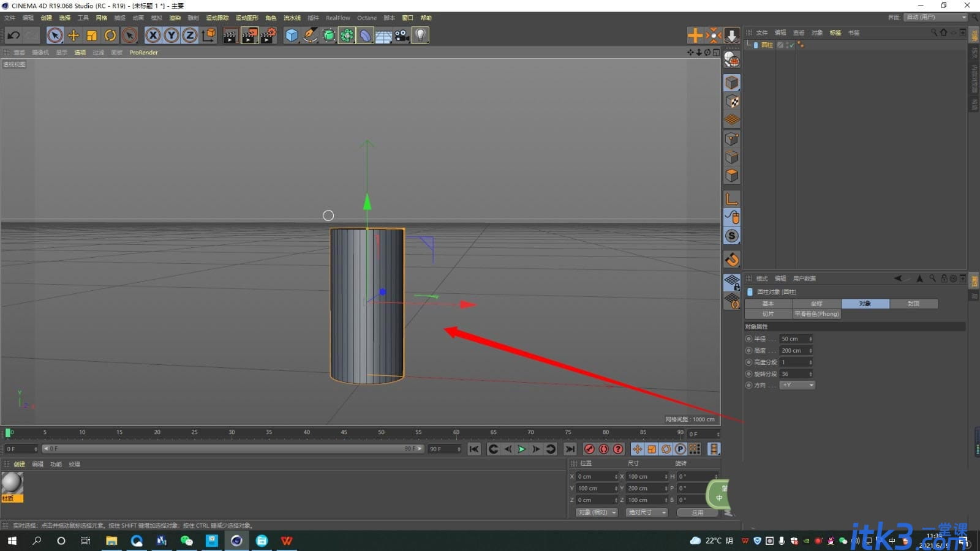Image resolution: width=980 pixels, height=551 pixels.
Task: Open the Array modeling objects icon
Action: (x=347, y=36)
